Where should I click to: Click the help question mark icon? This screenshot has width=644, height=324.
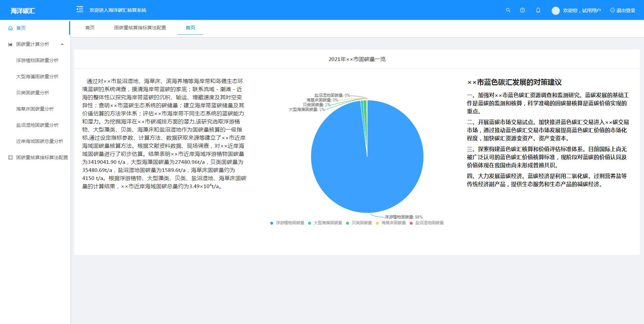522,10
